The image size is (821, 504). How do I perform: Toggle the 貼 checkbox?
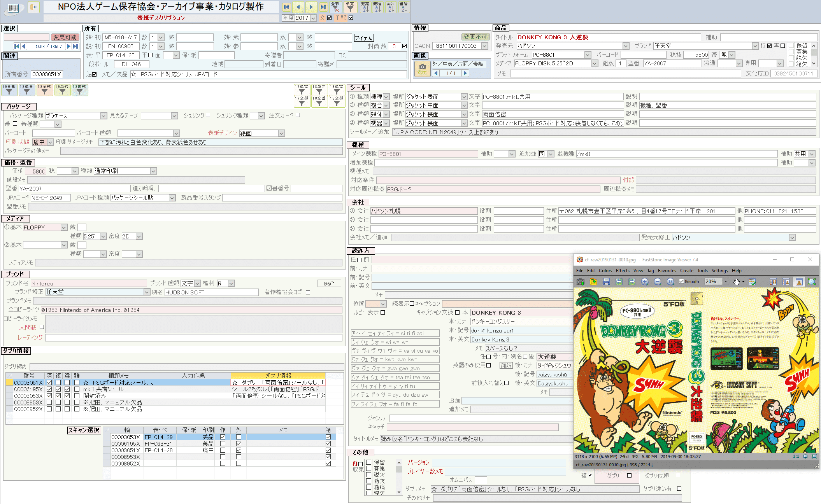[94, 74]
